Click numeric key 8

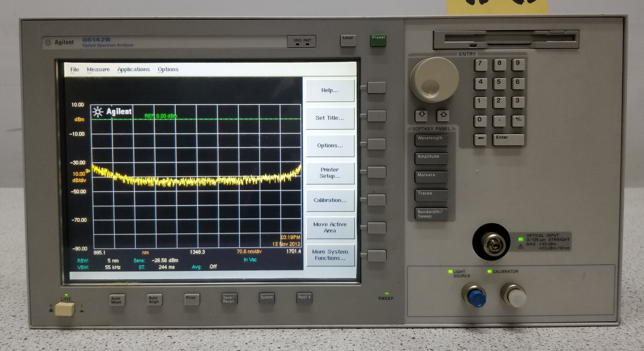tap(499, 65)
